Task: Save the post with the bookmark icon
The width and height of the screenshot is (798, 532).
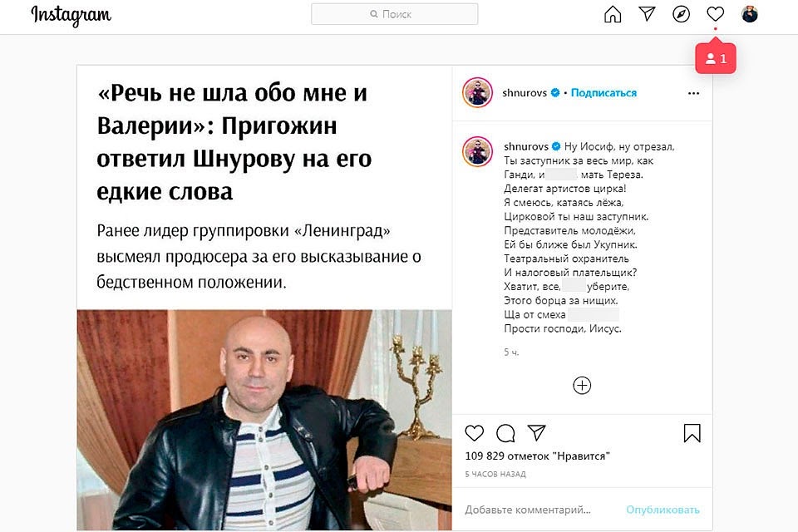Action: [692, 433]
